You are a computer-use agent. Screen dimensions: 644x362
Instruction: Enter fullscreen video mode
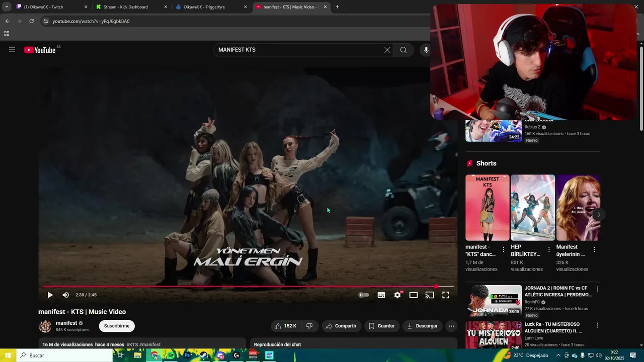coord(446,295)
